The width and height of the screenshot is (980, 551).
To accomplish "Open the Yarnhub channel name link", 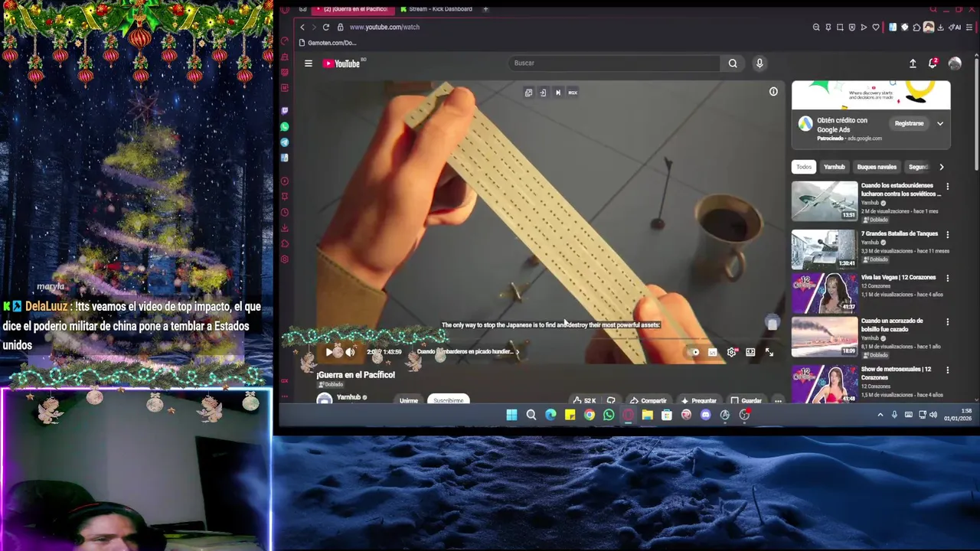I will (x=348, y=397).
